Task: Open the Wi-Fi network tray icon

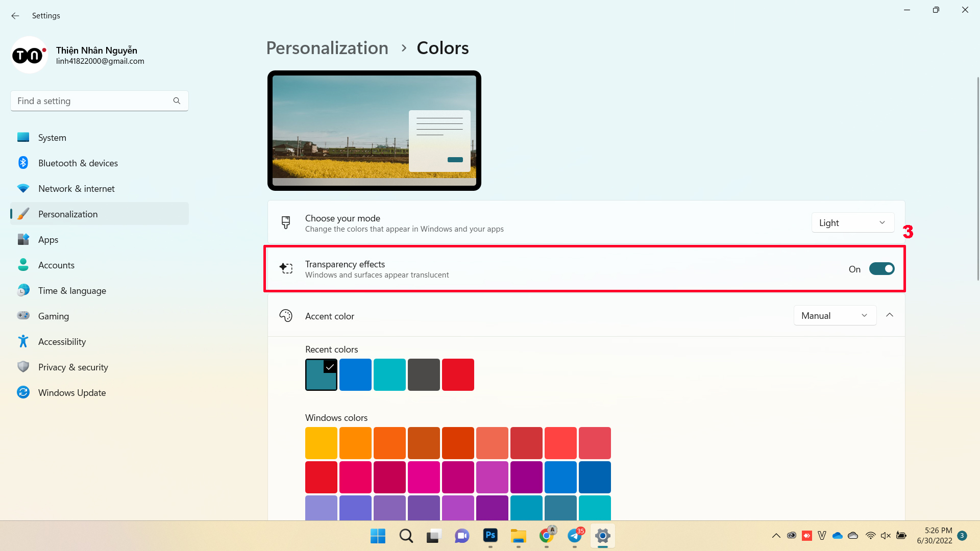Action: click(x=871, y=535)
